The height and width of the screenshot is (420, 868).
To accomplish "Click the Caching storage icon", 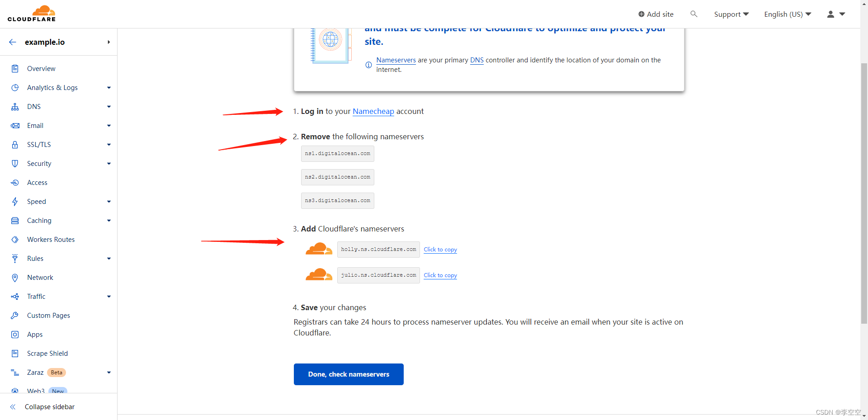I will point(15,221).
